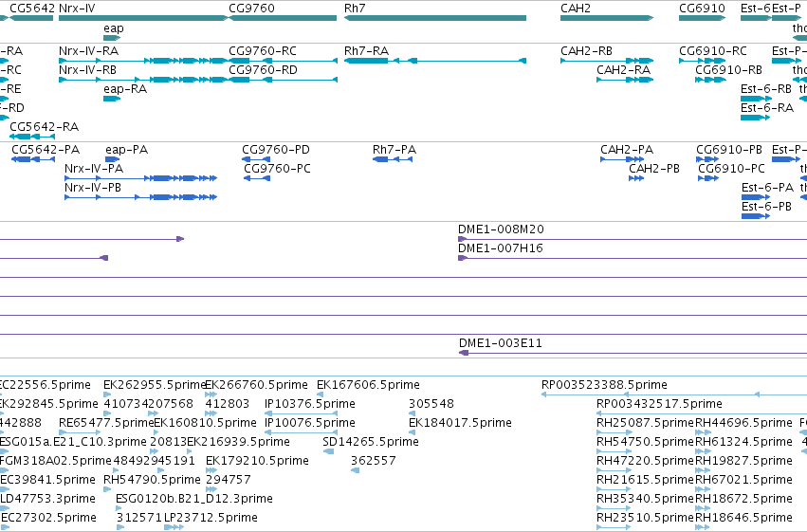
Task: Click transcript CAH2-RA
Action: point(625,80)
